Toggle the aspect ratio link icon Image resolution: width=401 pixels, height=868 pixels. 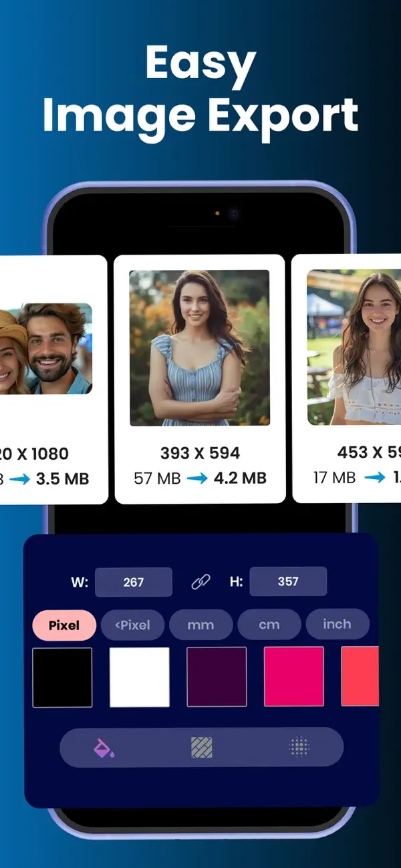(x=200, y=582)
